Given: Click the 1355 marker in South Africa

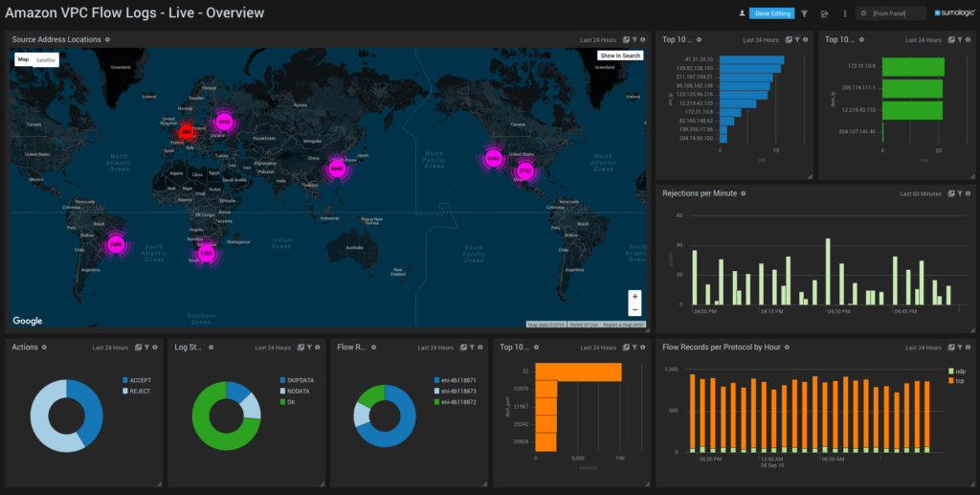Looking at the screenshot, I should click(206, 254).
